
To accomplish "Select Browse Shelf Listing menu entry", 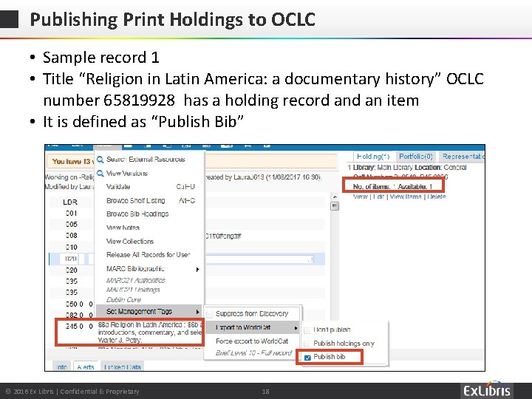I will click(135, 200).
